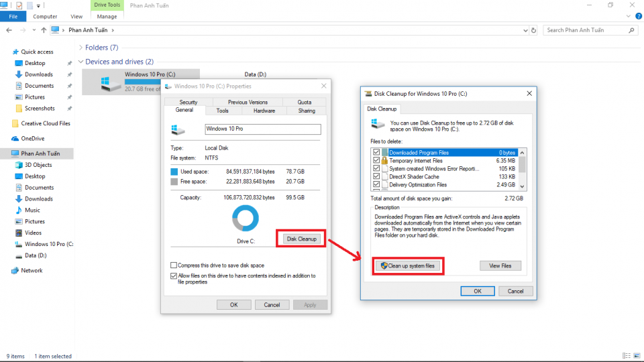644x362 pixels.
Task: Click OK in Properties dialog
Action: [x=233, y=305]
